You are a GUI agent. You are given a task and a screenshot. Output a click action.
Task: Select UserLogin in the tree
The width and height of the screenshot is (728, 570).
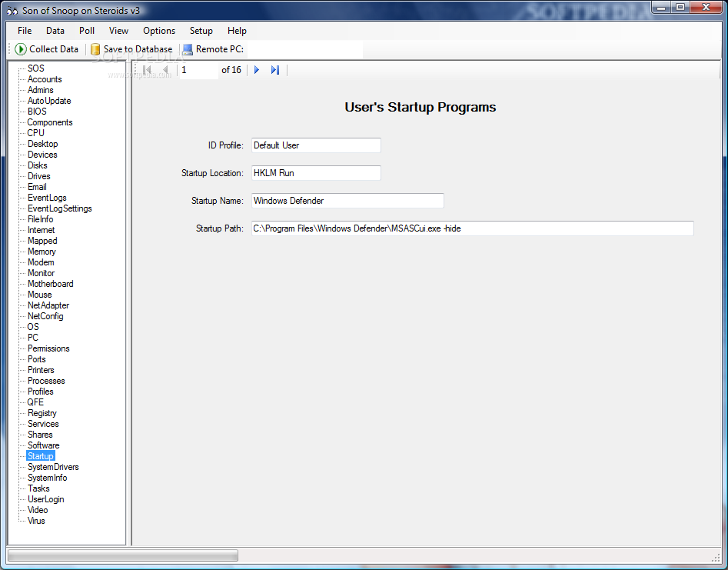[x=46, y=499]
